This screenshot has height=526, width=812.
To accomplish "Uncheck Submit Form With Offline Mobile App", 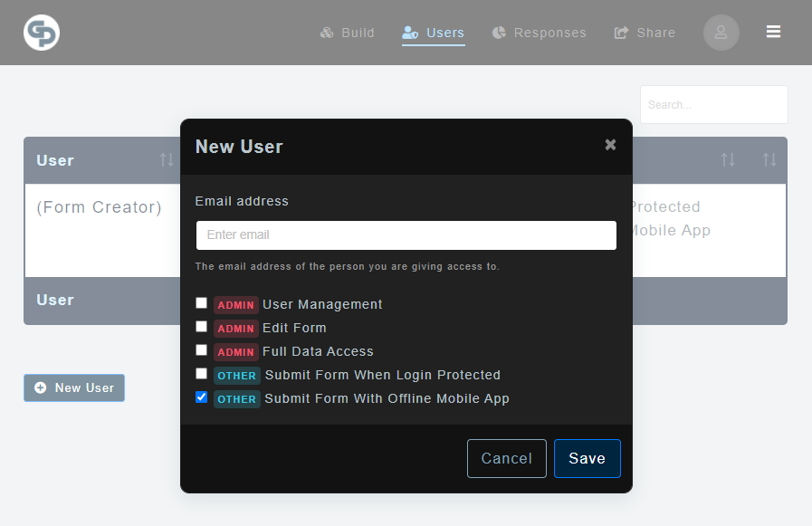I will pos(201,397).
